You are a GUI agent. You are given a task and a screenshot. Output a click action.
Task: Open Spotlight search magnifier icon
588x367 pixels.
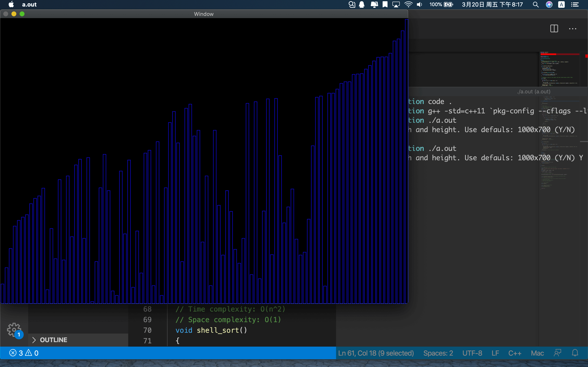click(x=536, y=4)
